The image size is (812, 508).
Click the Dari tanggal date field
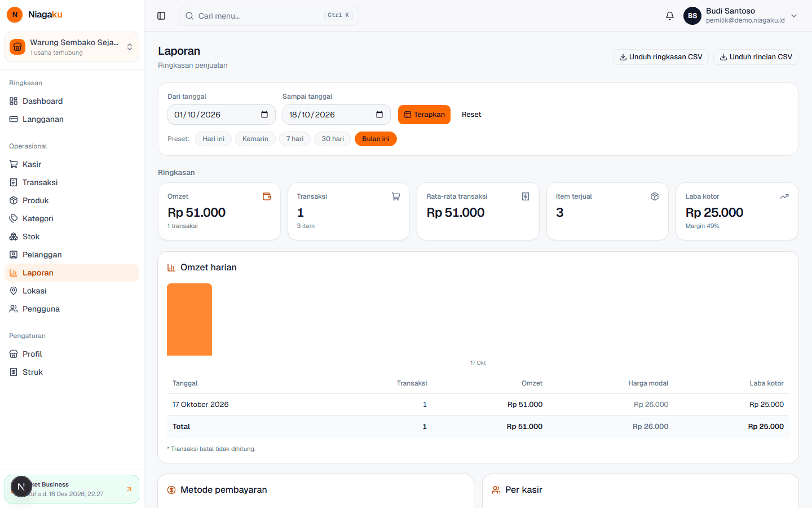pyautogui.click(x=222, y=115)
